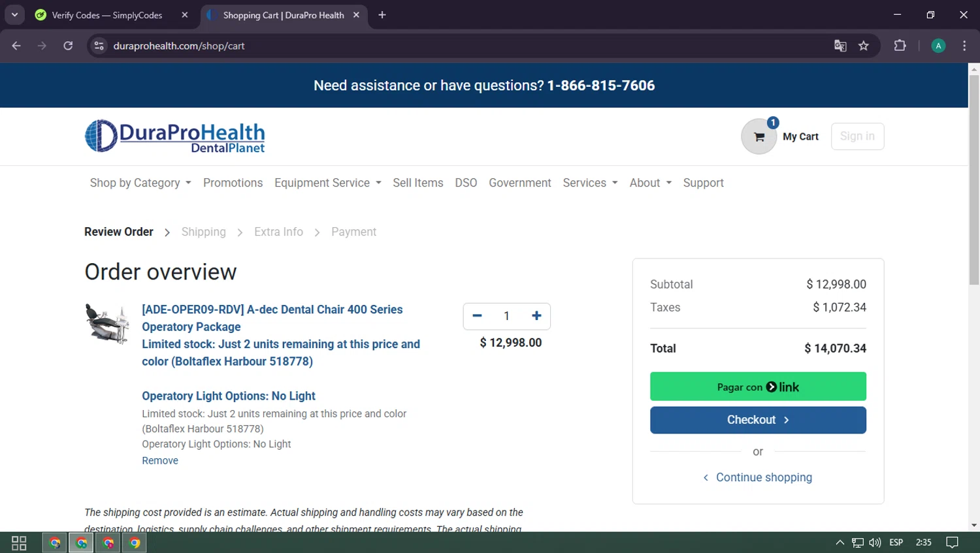Click the Operatory Light Options: No Light heading
Image resolution: width=980 pixels, height=553 pixels.
pos(229,396)
